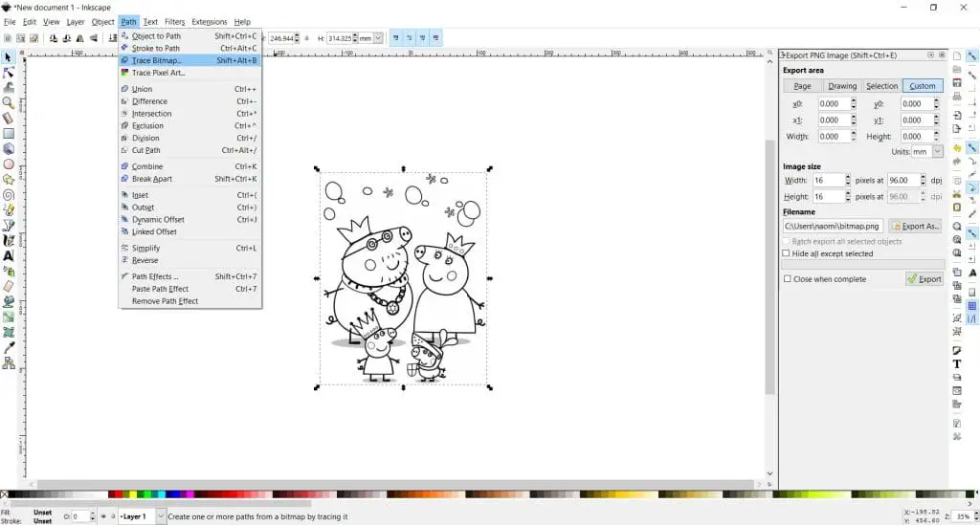The image size is (980, 525).
Task: Adjust the dpi 96.00 stepper
Action: click(924, 180)
